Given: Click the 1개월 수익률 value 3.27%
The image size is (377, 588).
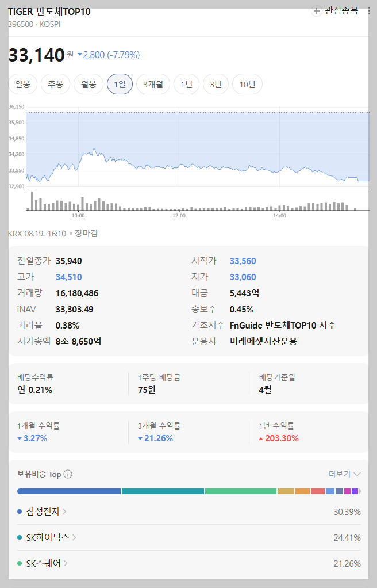Looking at the screenshot, I should (32, 438).
